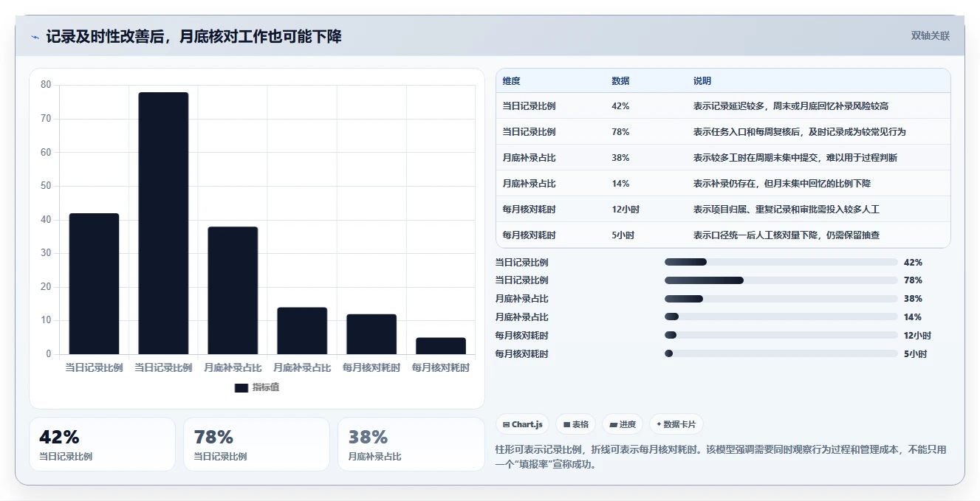Click the first chart bar at value 42
This screenshot has width=980, height=501.
(x=94, y=283)
